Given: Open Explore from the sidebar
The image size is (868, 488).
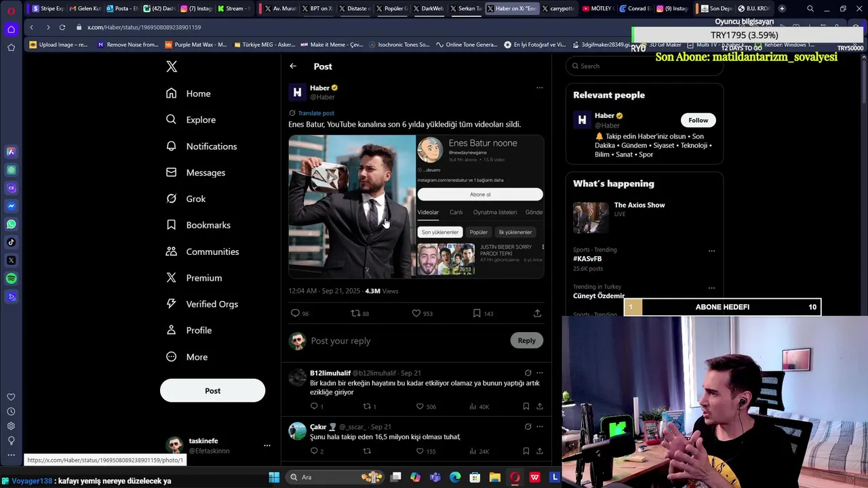Looking at the screenshot, I should 191,120.
